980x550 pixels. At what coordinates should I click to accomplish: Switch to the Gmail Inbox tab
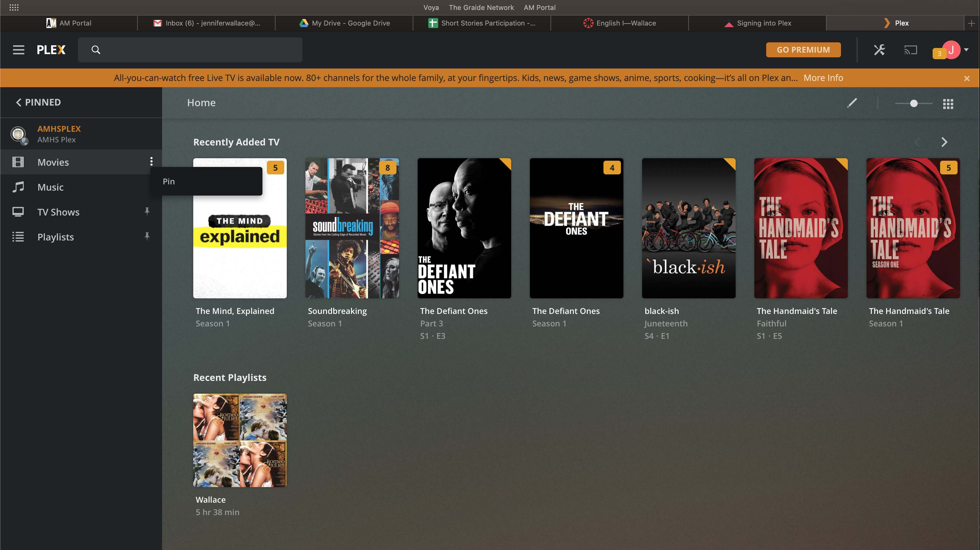(x=207, y=23)
